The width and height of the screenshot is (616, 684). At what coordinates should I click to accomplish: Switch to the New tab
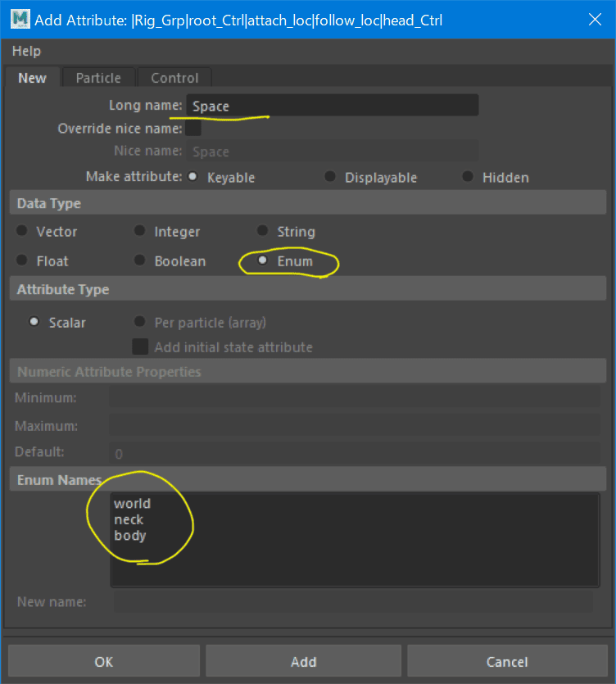pos(32,78)
